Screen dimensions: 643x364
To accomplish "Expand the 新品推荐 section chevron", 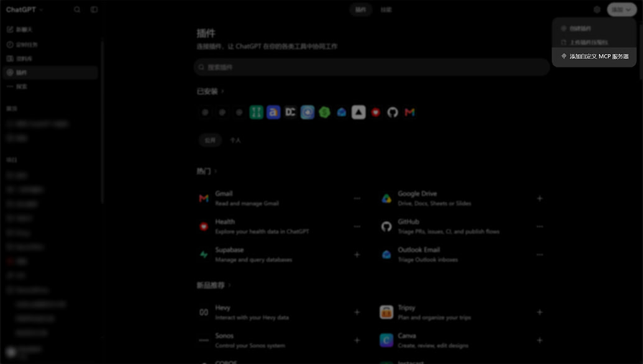I will click(x=230, y=285).
